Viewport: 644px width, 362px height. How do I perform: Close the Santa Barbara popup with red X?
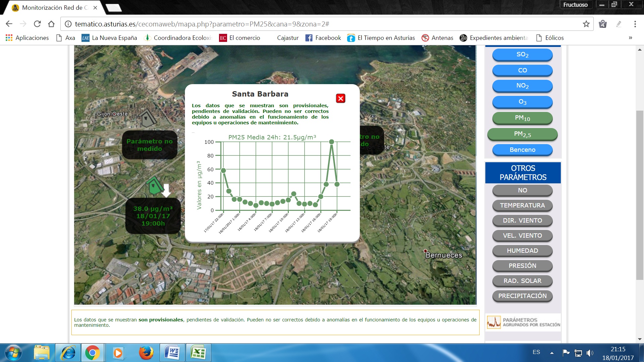[340, 98]
